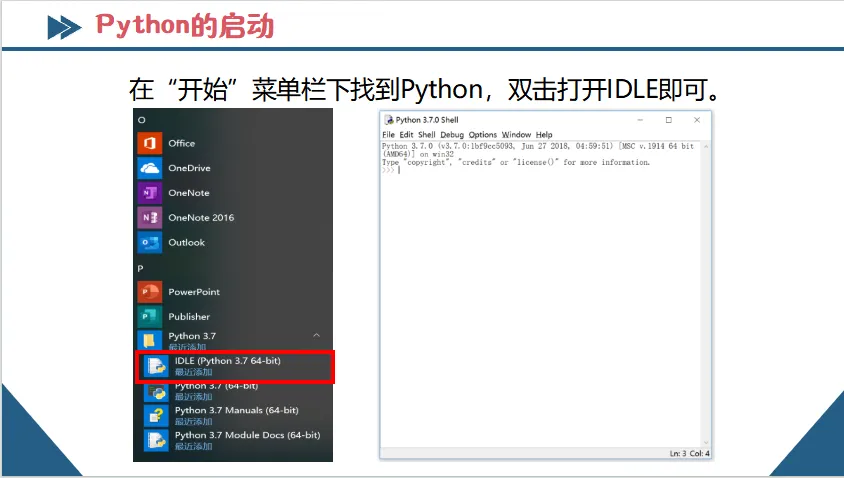Click the Ln: 3 Col: 4 status text

click(x=690, y=453)
